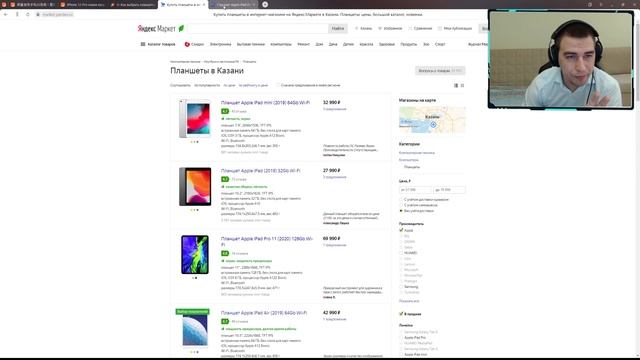
Task: Toggle offers in my region checkbox
Action: click(278, 85)
